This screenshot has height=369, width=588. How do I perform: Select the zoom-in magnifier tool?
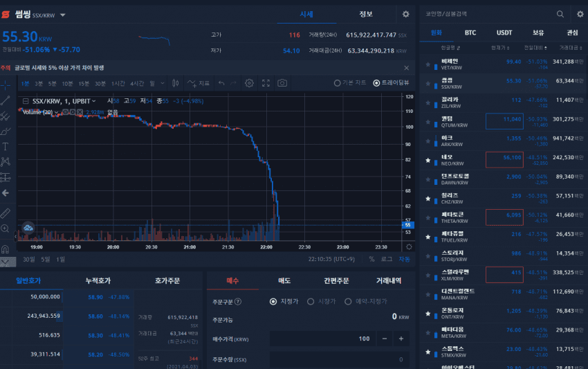6,228
